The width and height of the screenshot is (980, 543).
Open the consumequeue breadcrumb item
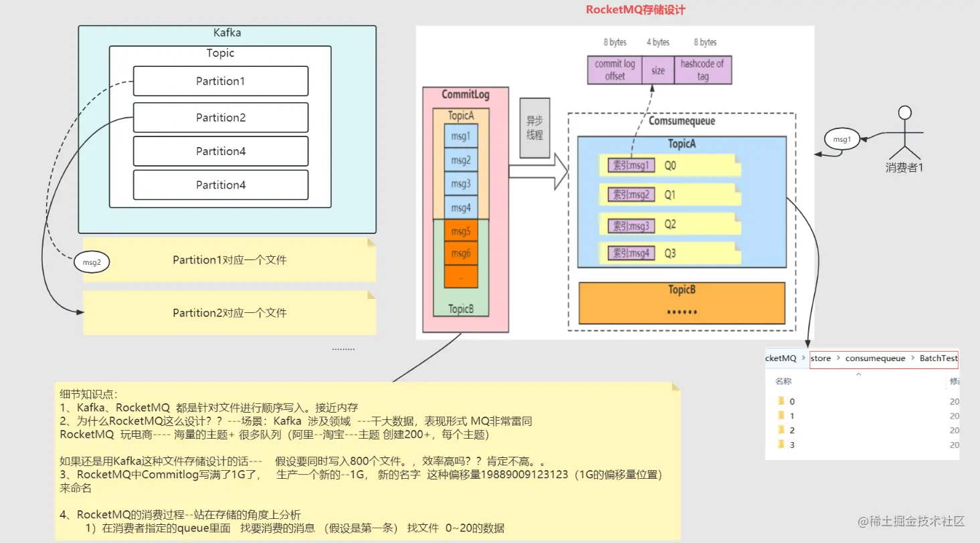(875, 358)
